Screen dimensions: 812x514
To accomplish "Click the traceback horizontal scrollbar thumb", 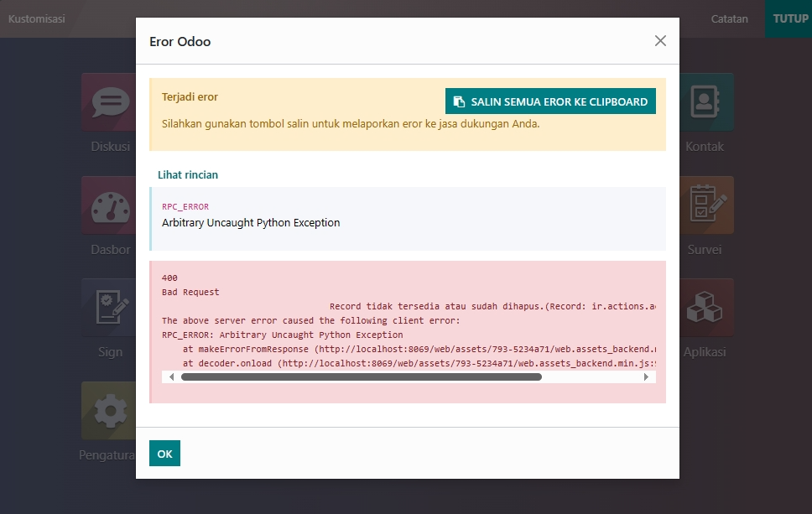I will pyautogui.click(x=362, y=376).
